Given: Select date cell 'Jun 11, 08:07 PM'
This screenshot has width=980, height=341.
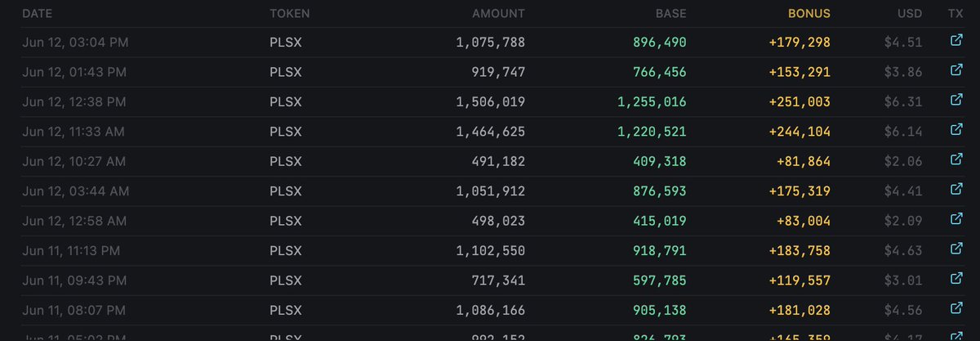Looking at the screenshot, I should click(x=74, y=311).
